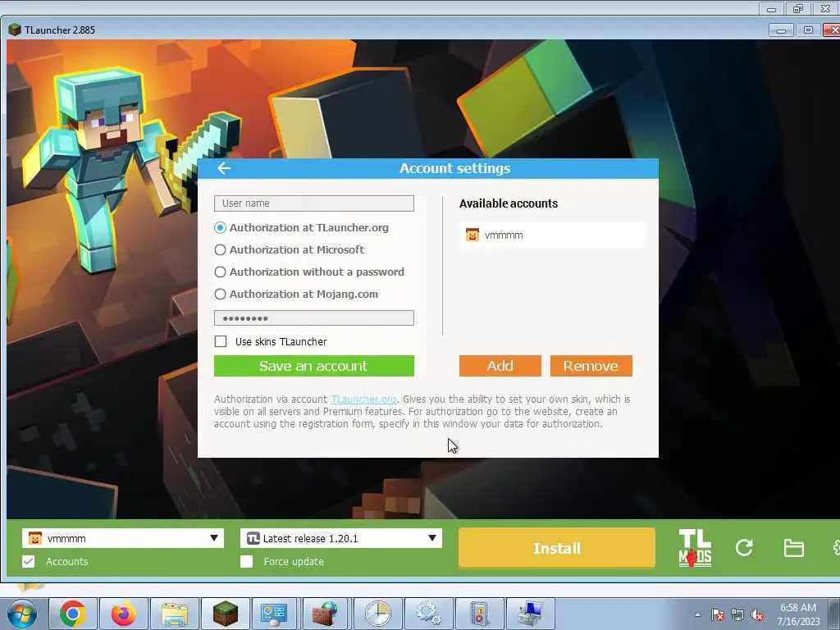Tick the Force update checkbox

[x=246, y=561]
